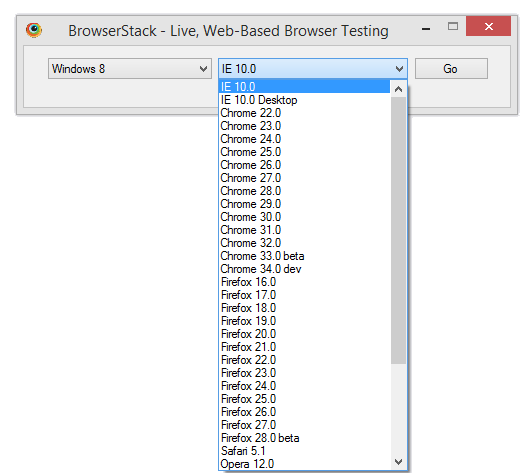Choose Chrome 34.0 dev entry
The width and height of the screenshot is (525, 473).
pos(304,269)
